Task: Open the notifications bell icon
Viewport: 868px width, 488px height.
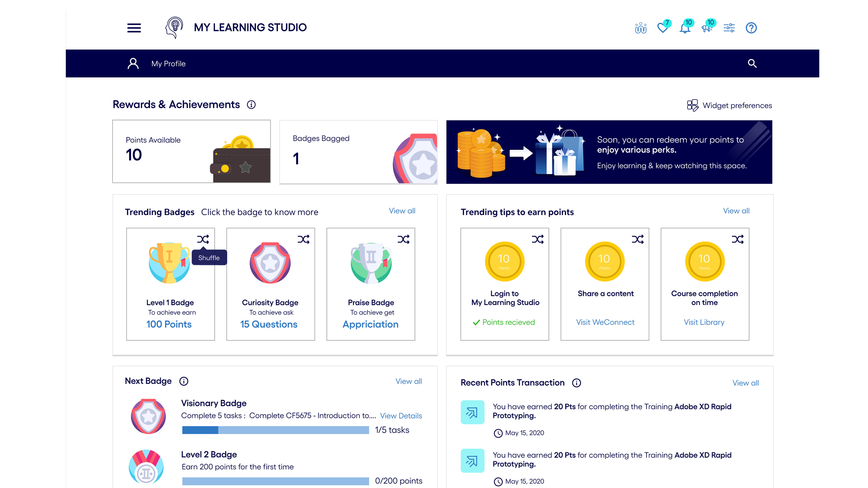Action: point(685,27)
